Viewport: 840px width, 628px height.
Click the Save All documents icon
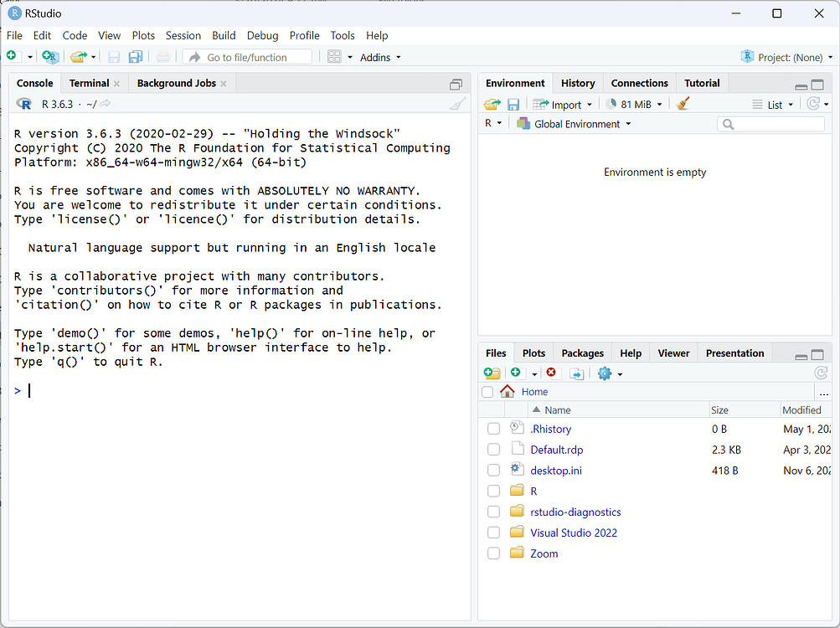(x=136, y=57)
